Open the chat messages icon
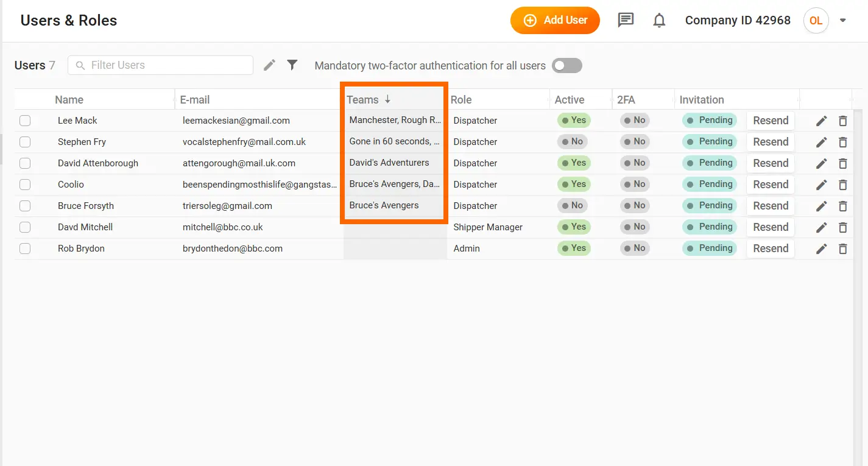This screenshot has height=466, width=868. [626, 20]
